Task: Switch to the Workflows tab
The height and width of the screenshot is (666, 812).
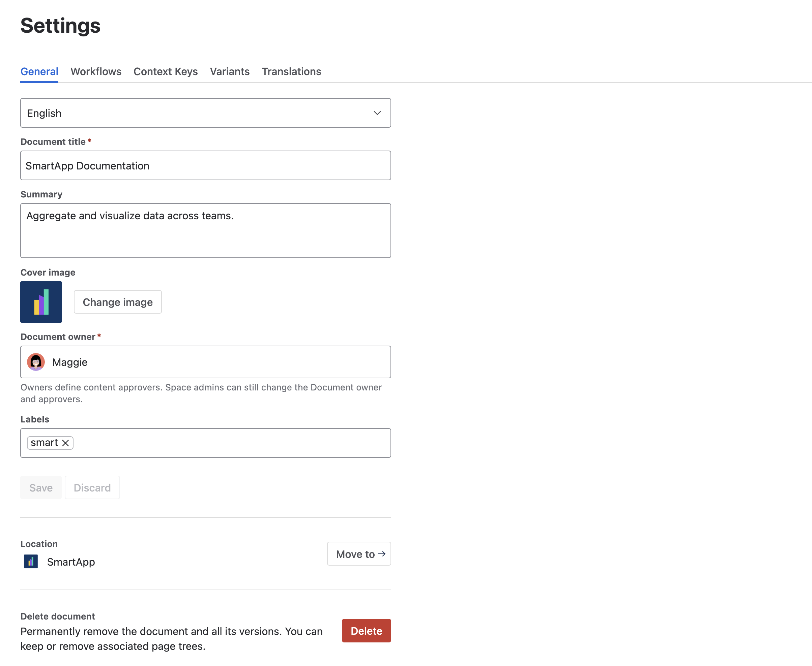Action: pos(95,71)
